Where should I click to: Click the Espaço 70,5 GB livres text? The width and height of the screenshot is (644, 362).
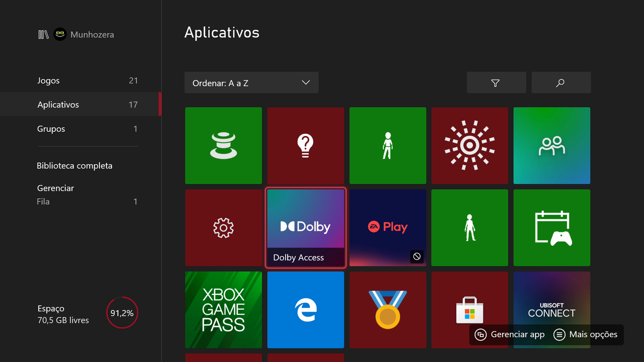pos(63,314)
